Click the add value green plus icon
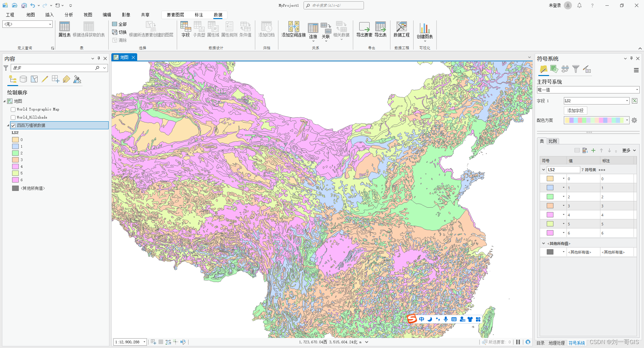This screenshot has width=644, height=348. coord(593,150)
